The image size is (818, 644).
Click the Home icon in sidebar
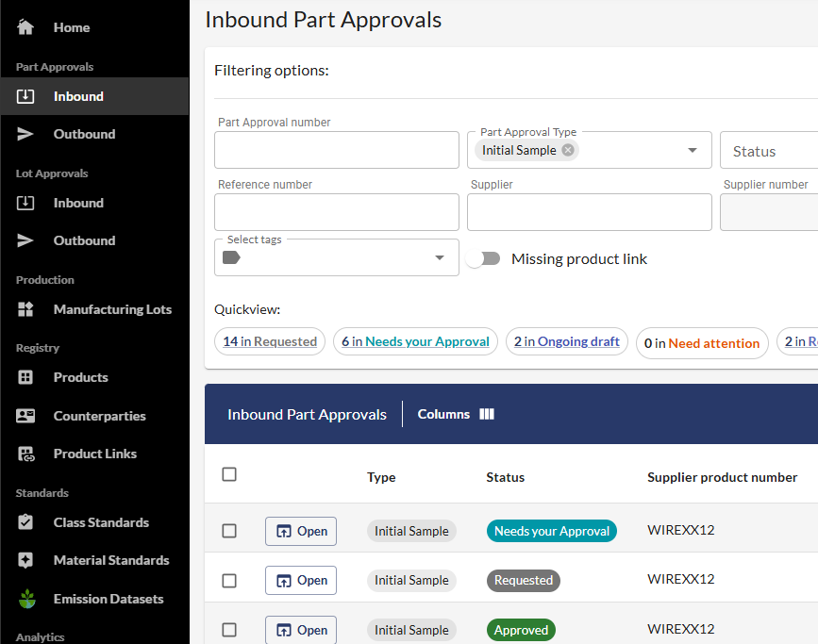pos(25,27)
